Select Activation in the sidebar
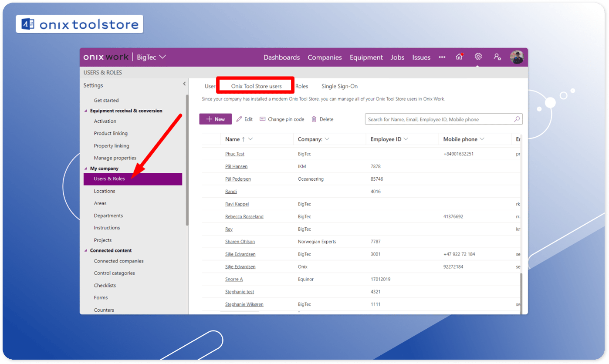This screenshot has width=609, height=364. (105, 121)
